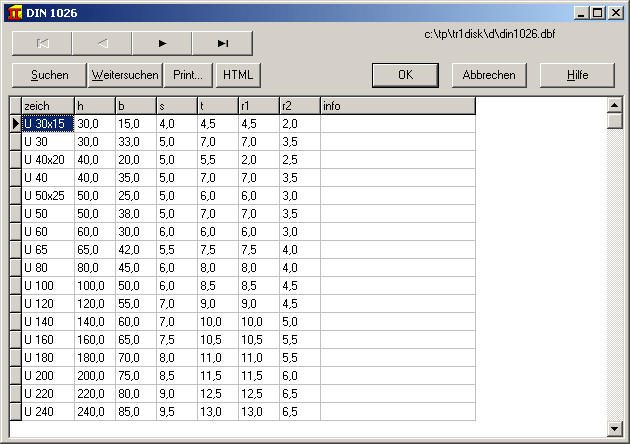This screenshot has height=444, width=630.
Task: Click the info column header
Action: point(397,106)
